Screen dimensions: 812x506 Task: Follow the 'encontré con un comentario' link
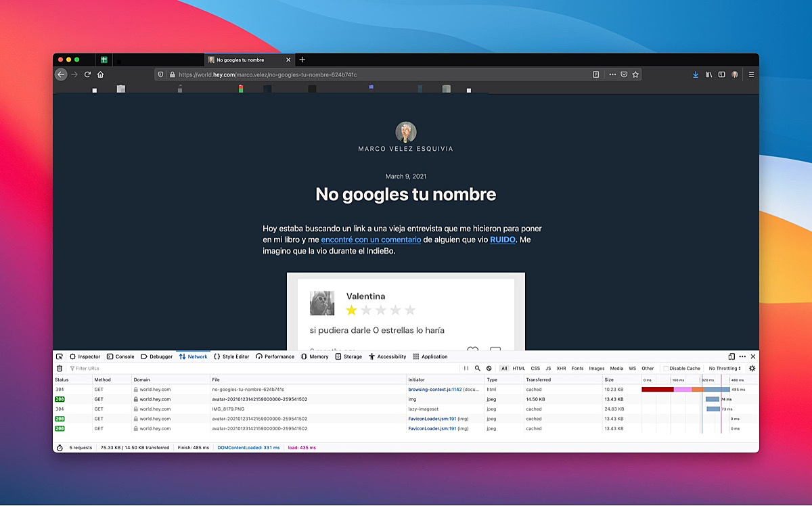point(371,239)
